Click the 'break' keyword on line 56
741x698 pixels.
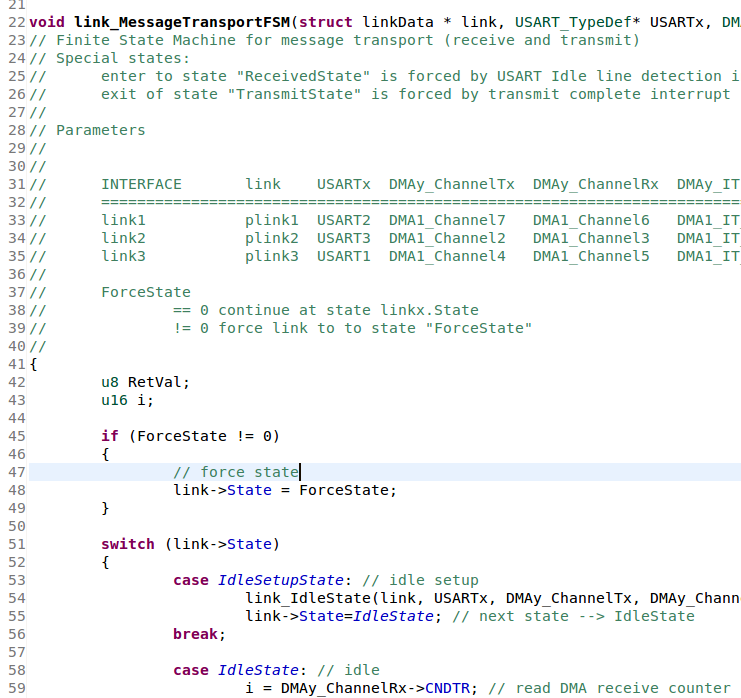[198, 634]
